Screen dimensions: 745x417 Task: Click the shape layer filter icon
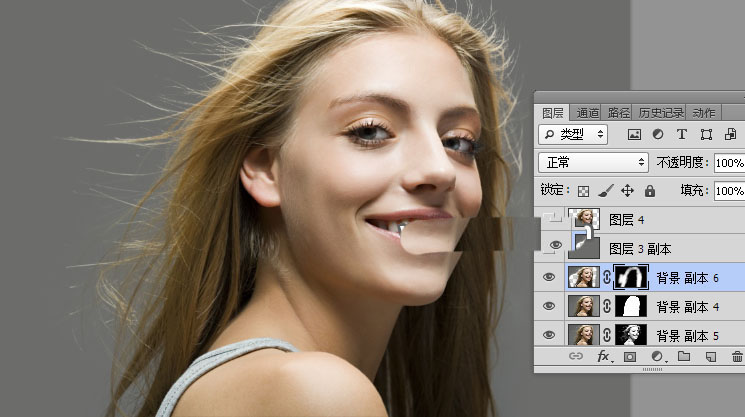click(706, 134)
